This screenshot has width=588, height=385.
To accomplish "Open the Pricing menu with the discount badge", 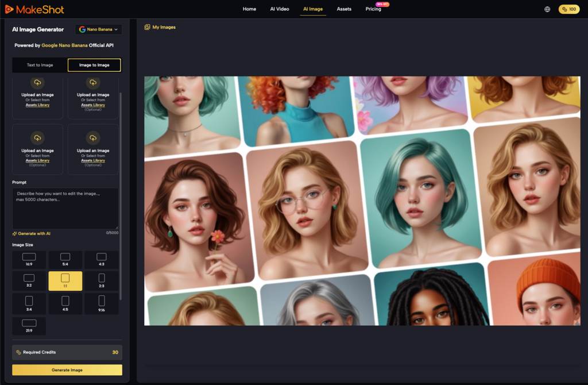I will pos(373,9).
